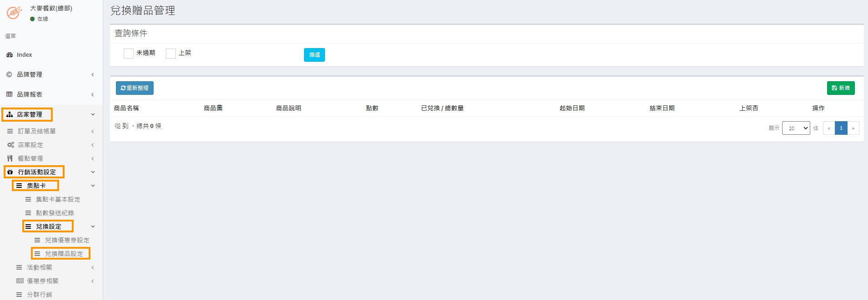Tick the 上架 checkbox
The width and height of the screenshot is (868, 300).
(x=171, y=54)
